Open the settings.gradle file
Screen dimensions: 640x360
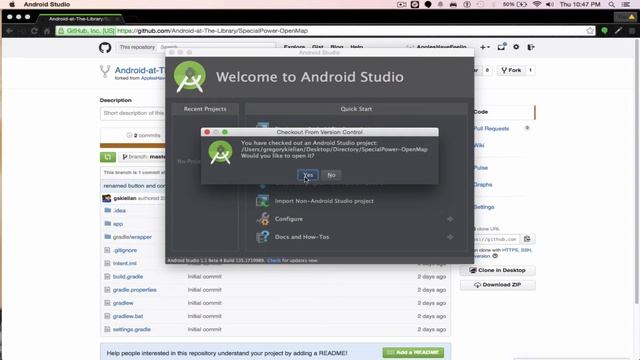click(x=131, y=329)
